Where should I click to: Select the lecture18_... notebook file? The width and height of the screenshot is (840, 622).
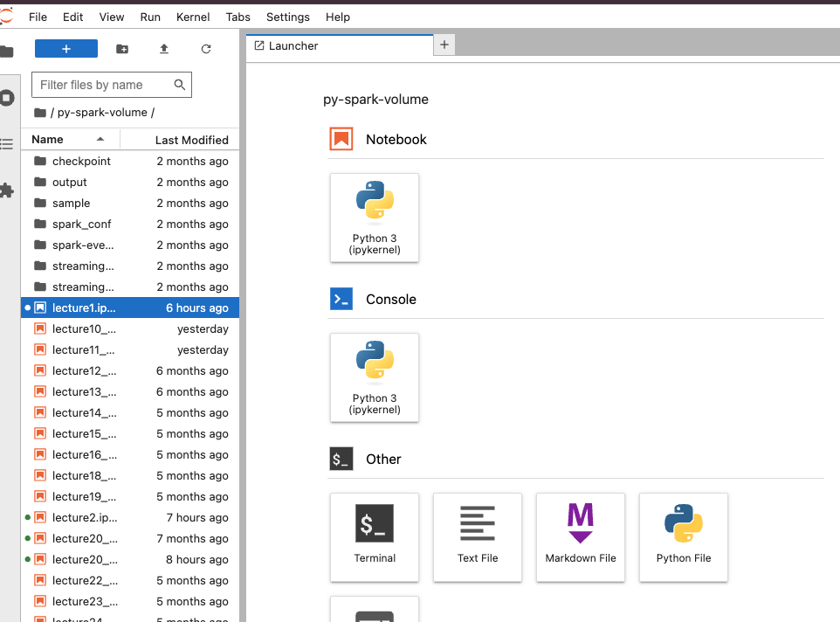pyautogui.click(x=130, y=476)
